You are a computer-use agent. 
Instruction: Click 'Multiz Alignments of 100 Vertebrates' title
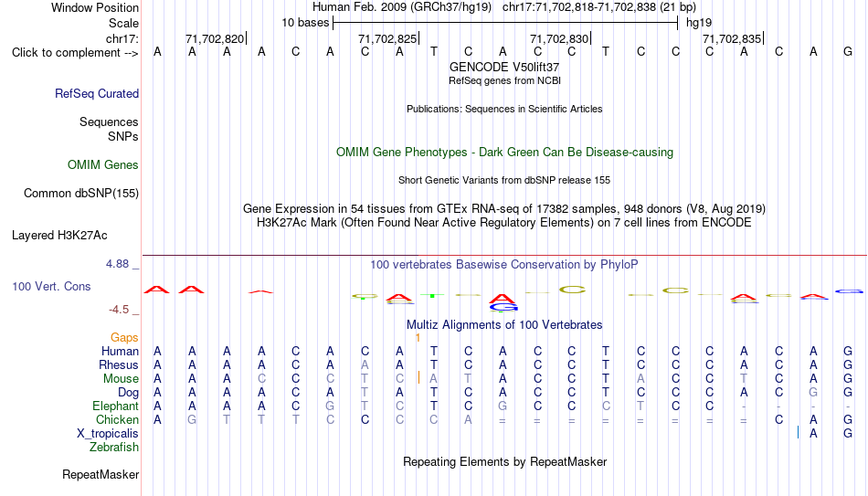(504, 325)
